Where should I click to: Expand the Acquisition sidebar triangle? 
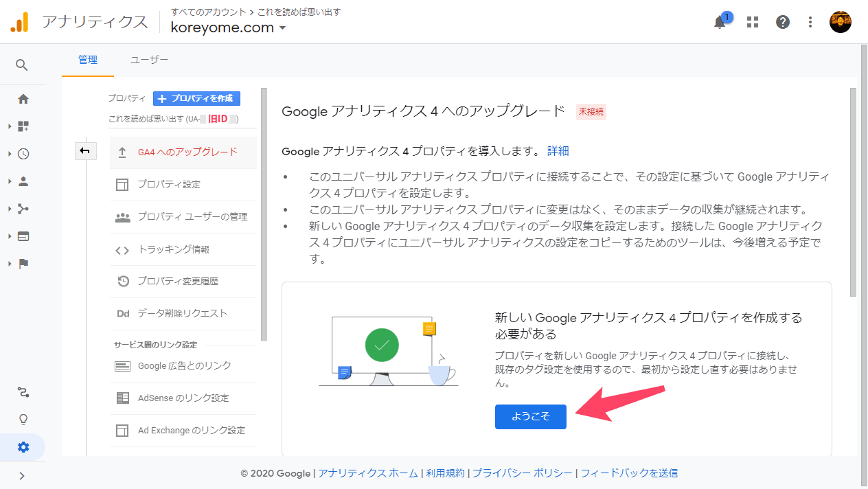10,209
